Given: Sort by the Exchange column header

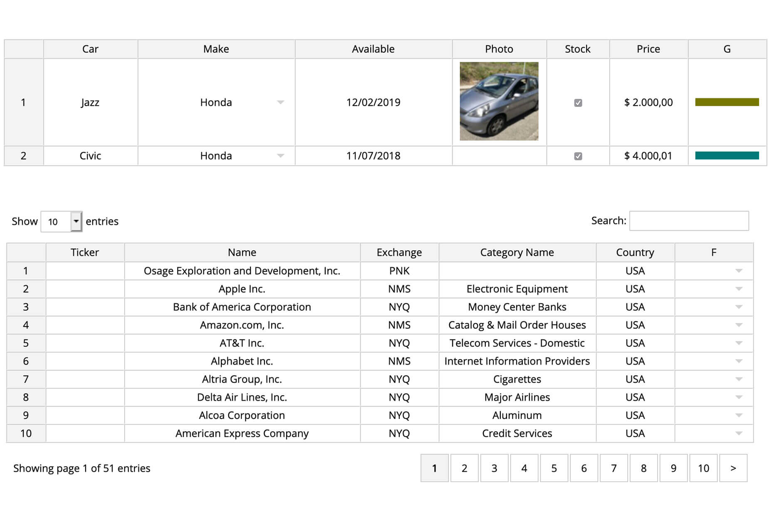Looking at the screenshot, I should (x=399, y=252).
